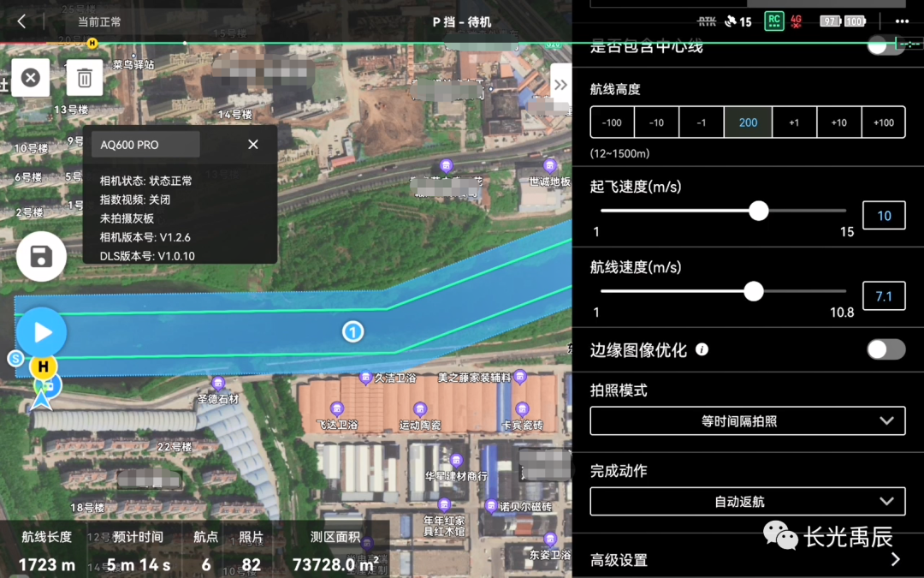Click the 航线速度 slider handle
This screenshot has height=578, width=924.
click(753, 291)
